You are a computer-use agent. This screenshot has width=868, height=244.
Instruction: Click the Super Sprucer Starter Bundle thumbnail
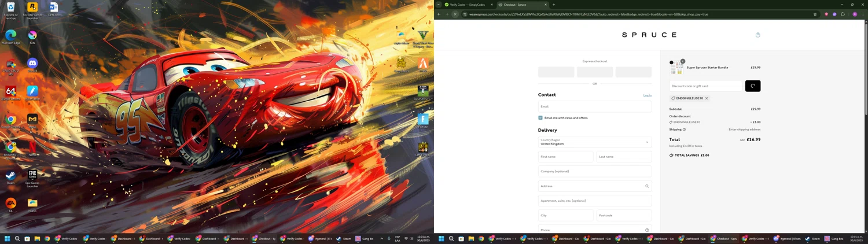pos(676,68)
